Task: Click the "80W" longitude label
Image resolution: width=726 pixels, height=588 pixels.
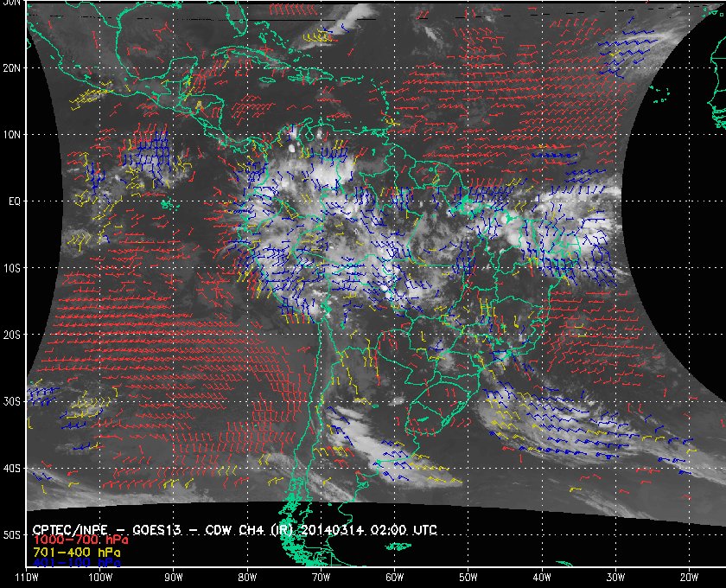Action: point(247,578)
